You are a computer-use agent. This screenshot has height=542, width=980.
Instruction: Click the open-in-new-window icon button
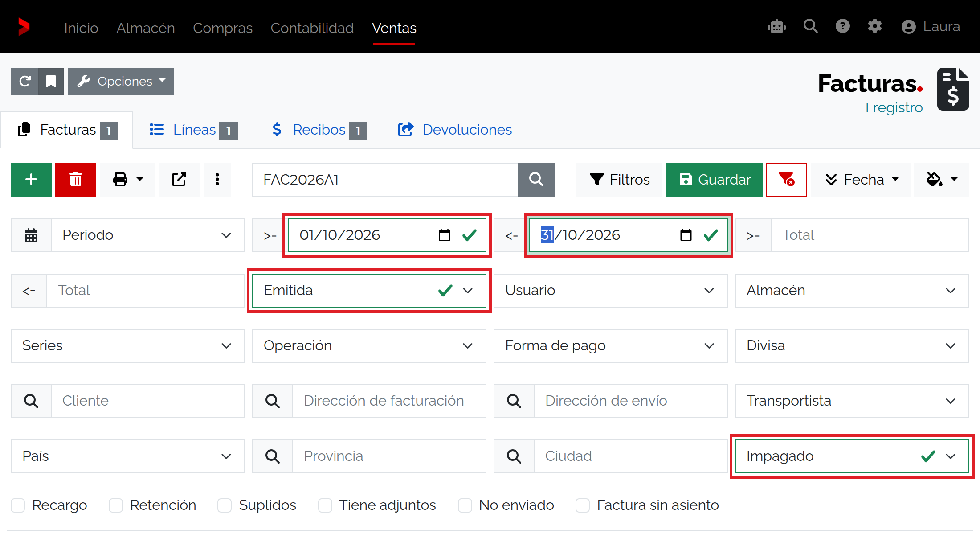pos(179,180)
